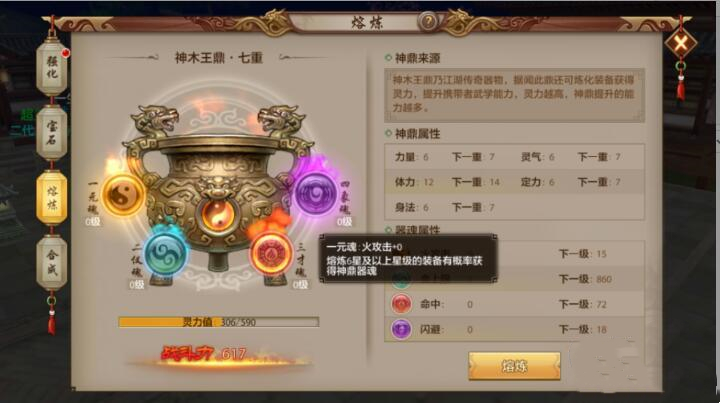Viewport: 720px width, 403px height.
Task: Close the smelting panel with X
Action: click(x=681, y=44)
